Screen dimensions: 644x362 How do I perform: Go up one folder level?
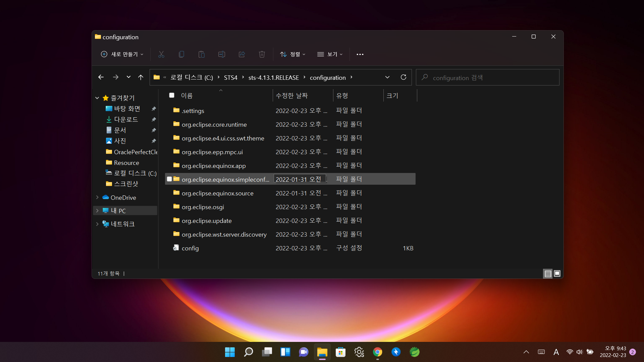click(x=141, y=77)
